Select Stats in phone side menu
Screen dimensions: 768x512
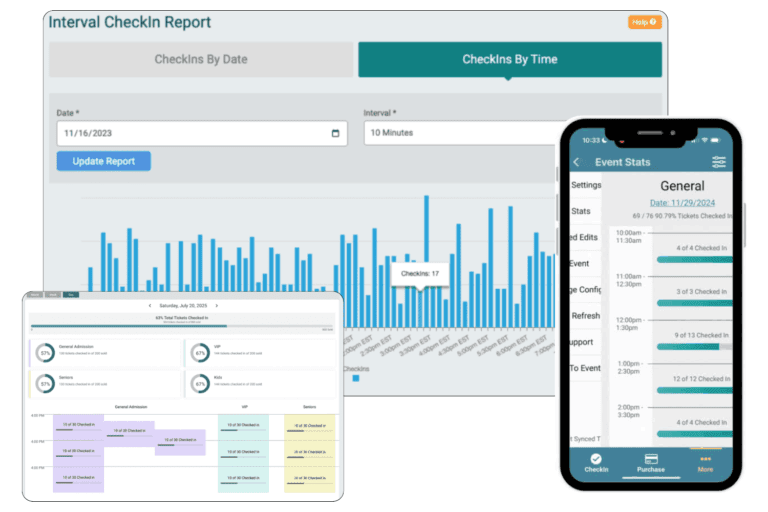(x=581, y=211)
